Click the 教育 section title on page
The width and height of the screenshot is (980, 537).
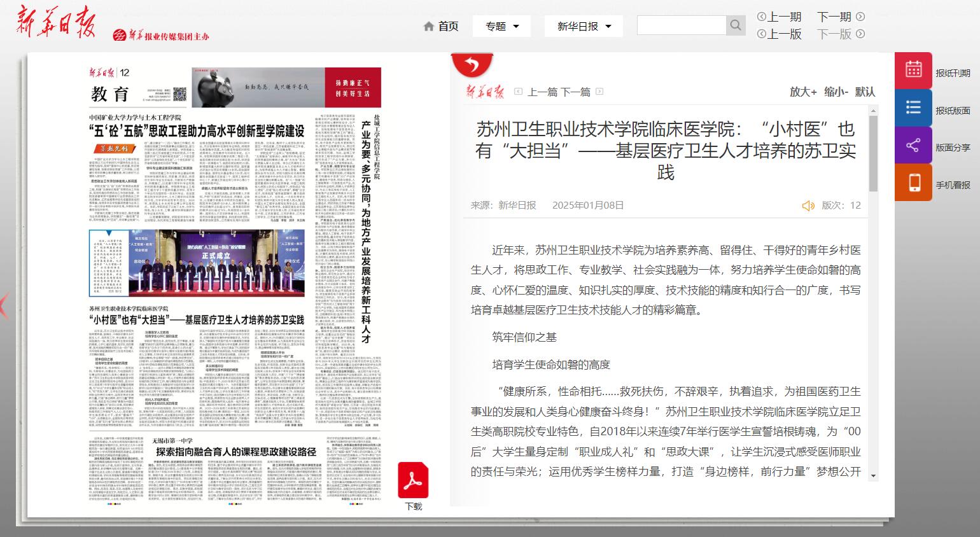point(110,94)
